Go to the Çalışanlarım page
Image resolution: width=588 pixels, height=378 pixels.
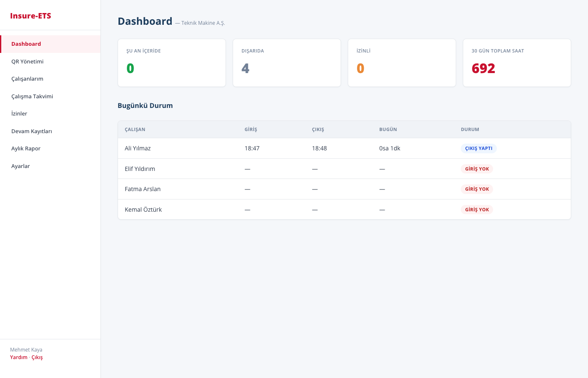pos(27,79)
